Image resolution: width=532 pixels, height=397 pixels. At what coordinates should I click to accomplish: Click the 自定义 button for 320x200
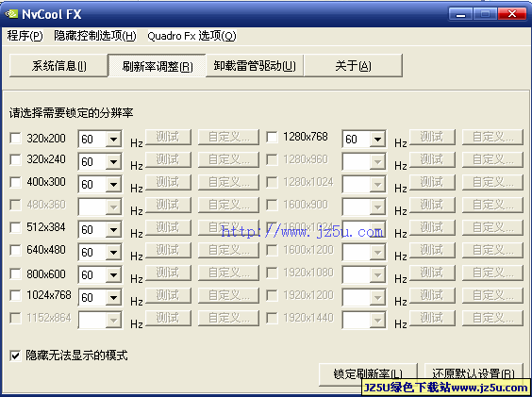[x=228, y=137]
